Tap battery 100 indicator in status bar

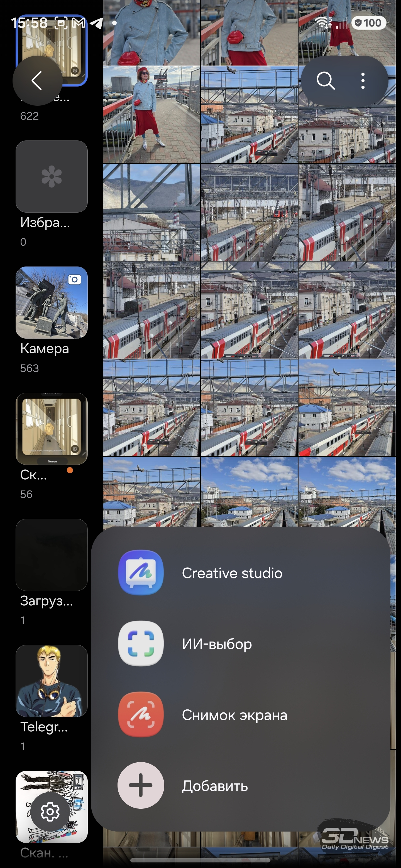click(x=368, y=23)
